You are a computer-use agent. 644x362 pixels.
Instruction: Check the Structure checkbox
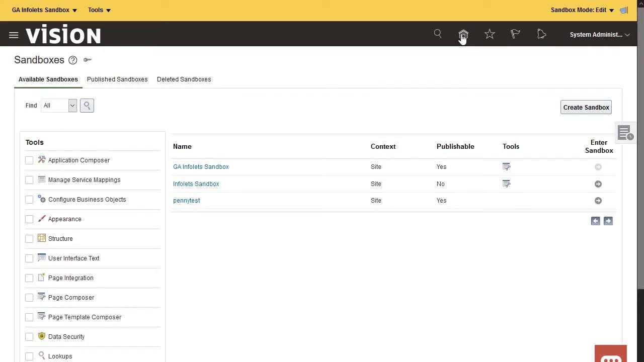29,239
